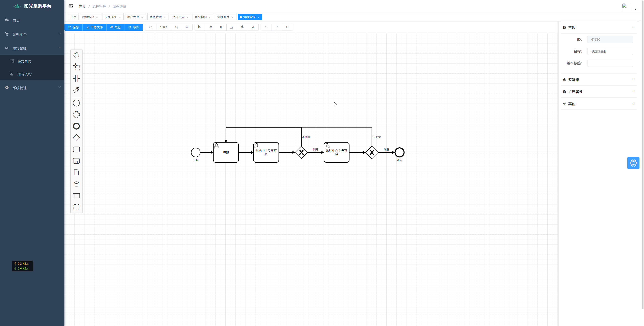
Task: Expand the 系统管理 sidebar menu
Action: (x=32, y=88)
